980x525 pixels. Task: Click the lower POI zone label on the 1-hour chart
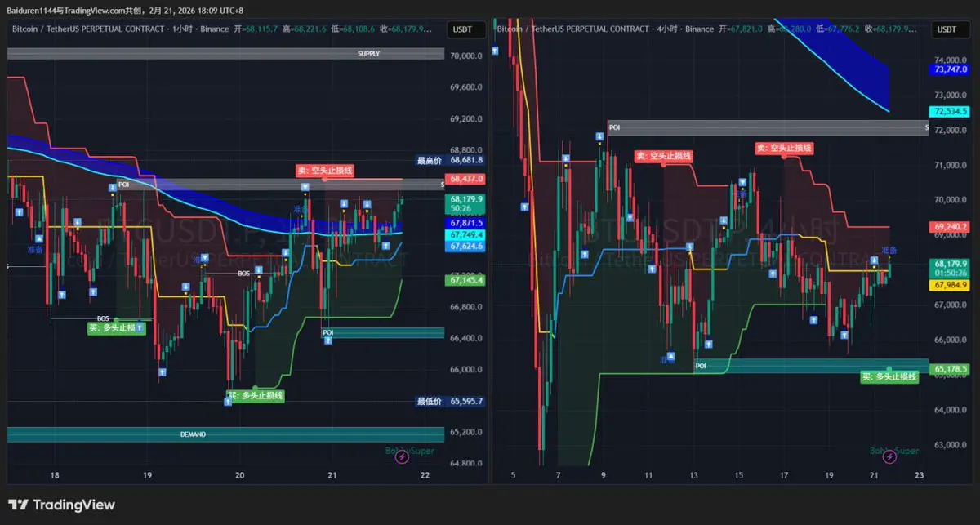coord(327,332)
